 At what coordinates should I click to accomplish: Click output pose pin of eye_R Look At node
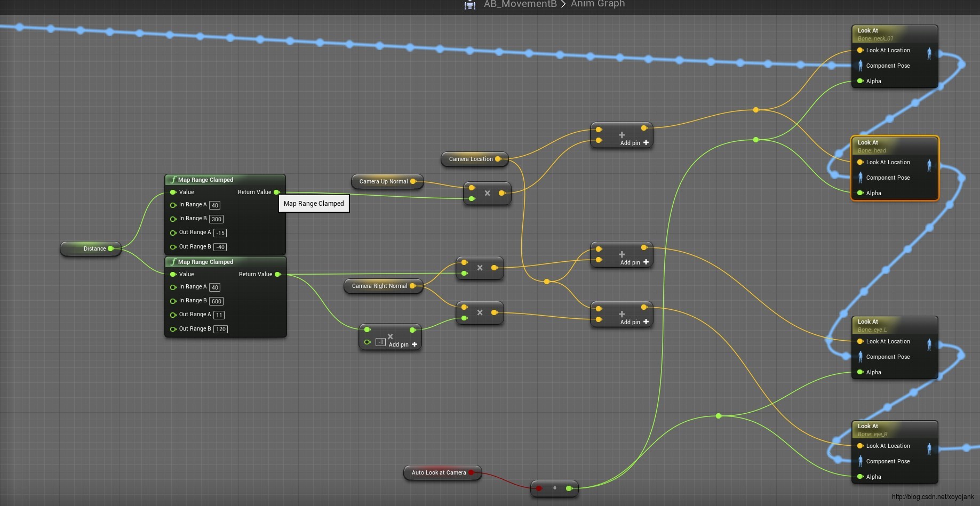pyautogui.click(x=929, y=449)
